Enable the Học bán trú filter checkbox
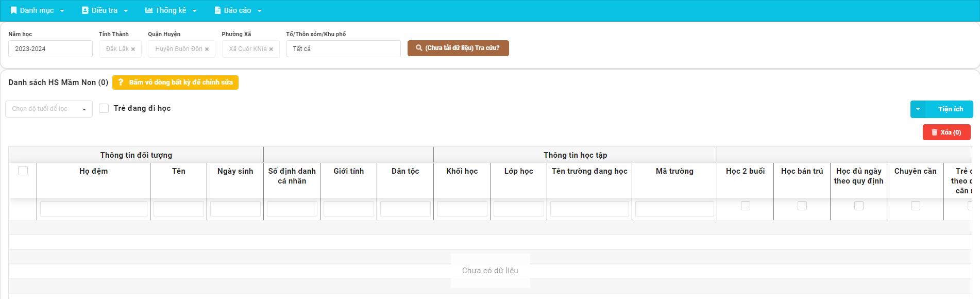The image size is (980, 299). coord(802,206)
